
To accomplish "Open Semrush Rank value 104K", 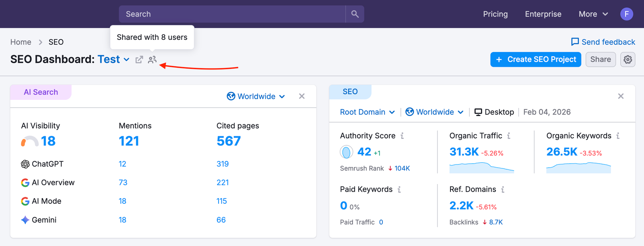I will click(x=402, y=168).
